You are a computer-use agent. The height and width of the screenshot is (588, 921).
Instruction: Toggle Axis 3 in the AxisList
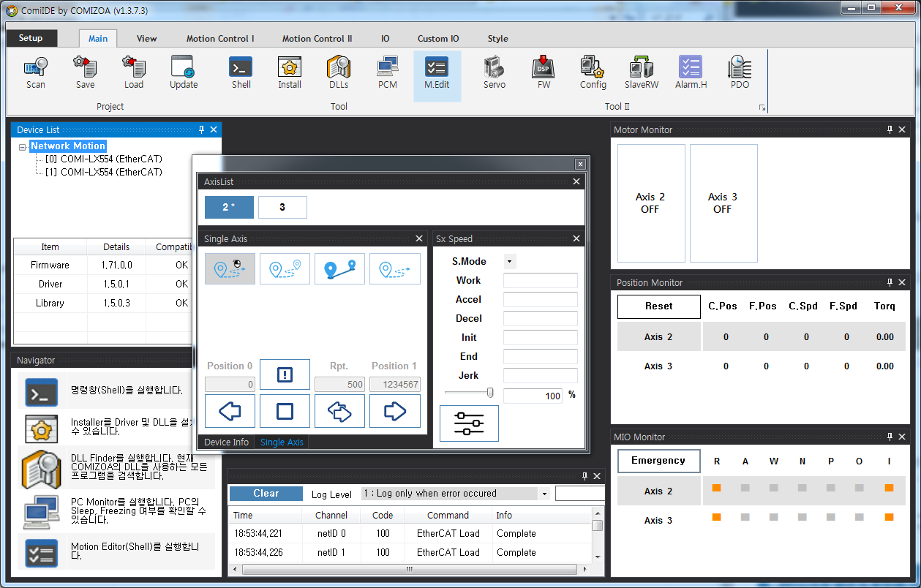click(x=282, y=207)
